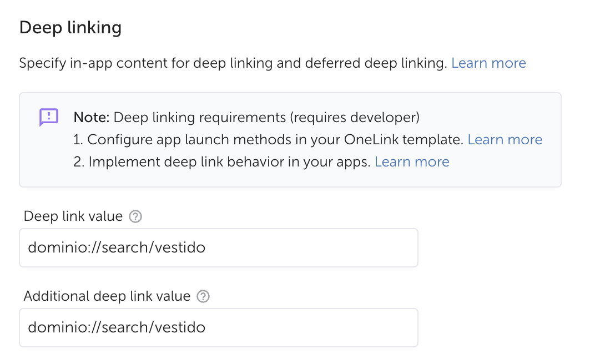Click empty right side of Additional deep link field
The height and width of the screenshot is (364, 595).
tap(361, 327)
